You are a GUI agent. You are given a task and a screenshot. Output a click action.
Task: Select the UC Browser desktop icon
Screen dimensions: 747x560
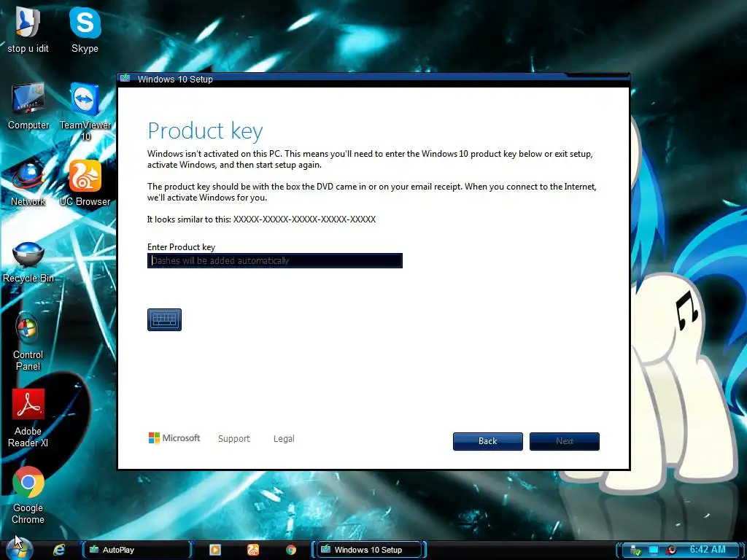85,183
